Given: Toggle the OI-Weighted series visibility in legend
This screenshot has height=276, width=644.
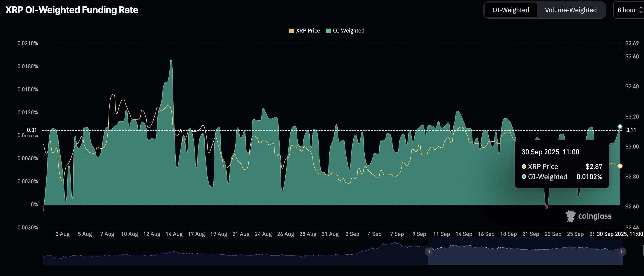Looking at the screenshot, I should tap(346, 30).
